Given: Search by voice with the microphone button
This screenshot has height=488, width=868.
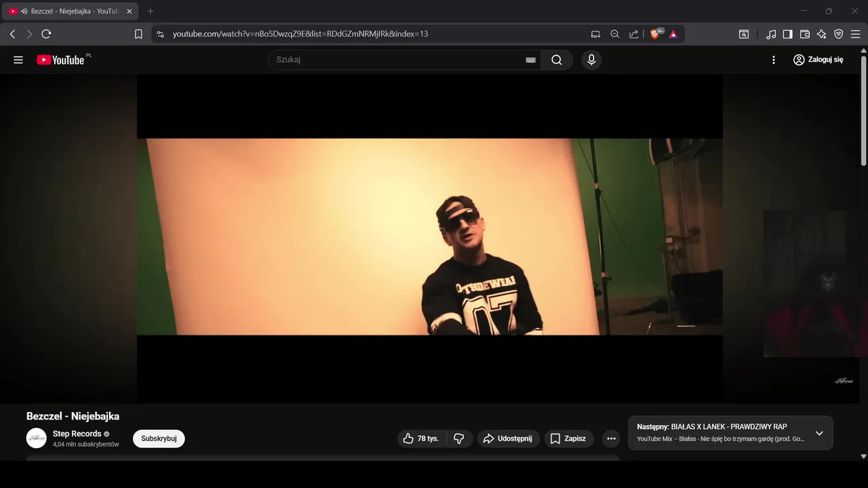Looking at the screenshot, I should (591, 60).
